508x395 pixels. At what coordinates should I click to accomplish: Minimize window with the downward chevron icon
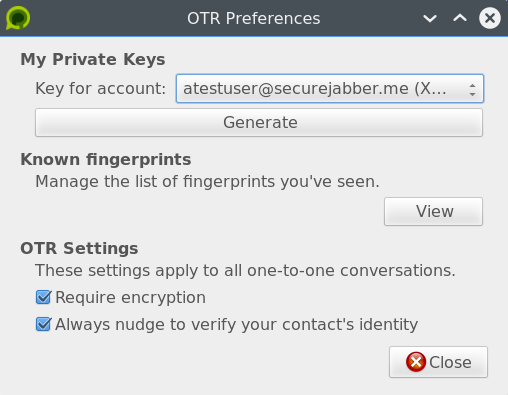click(x=430, y=18)
